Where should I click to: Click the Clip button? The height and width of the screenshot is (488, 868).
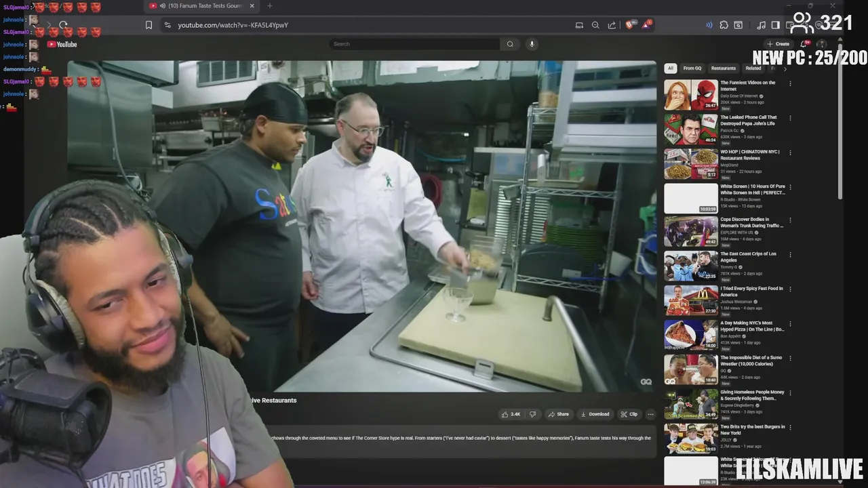click(629, 414)
